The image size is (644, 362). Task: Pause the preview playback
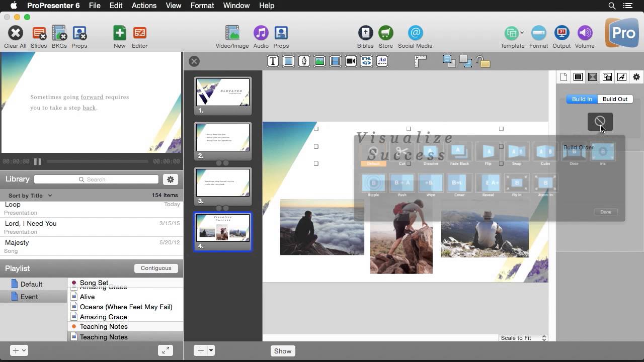click(x=37, y=161)
